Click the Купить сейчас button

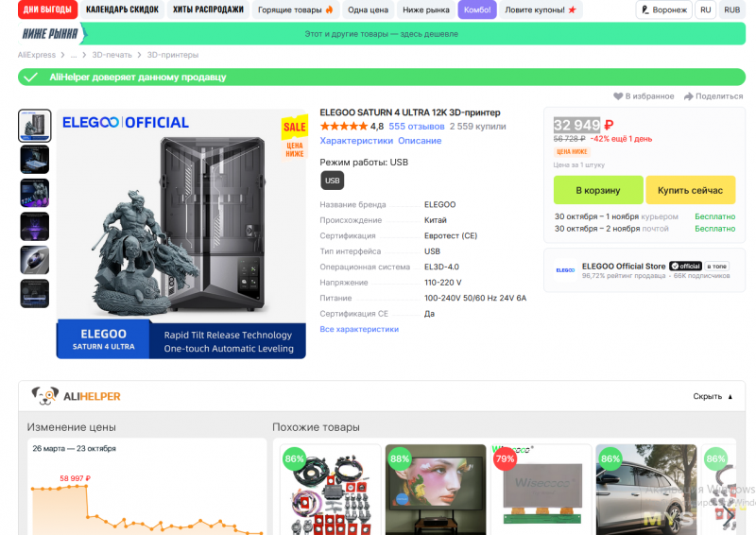(690, 190)
